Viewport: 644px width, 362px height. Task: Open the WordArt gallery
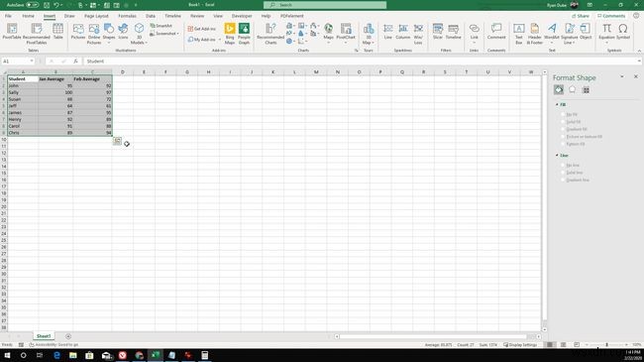coord(552,33)
